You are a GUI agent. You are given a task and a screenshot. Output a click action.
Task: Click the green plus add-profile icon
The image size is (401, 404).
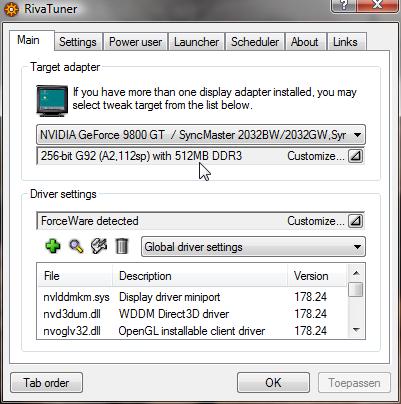point(53,246)
